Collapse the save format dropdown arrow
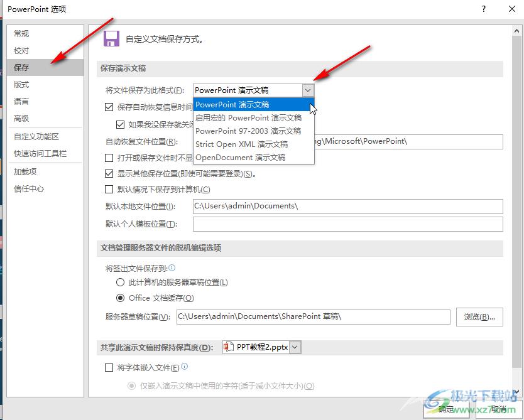Image resolution: width=524 pixels, height=420 pixels. click(x=308, y=90)
